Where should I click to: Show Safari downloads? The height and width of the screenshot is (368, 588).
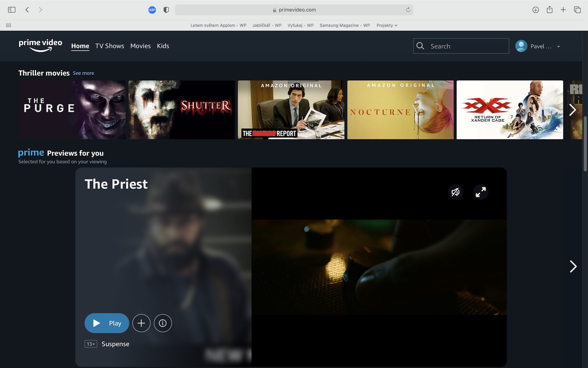coord(536,10)
